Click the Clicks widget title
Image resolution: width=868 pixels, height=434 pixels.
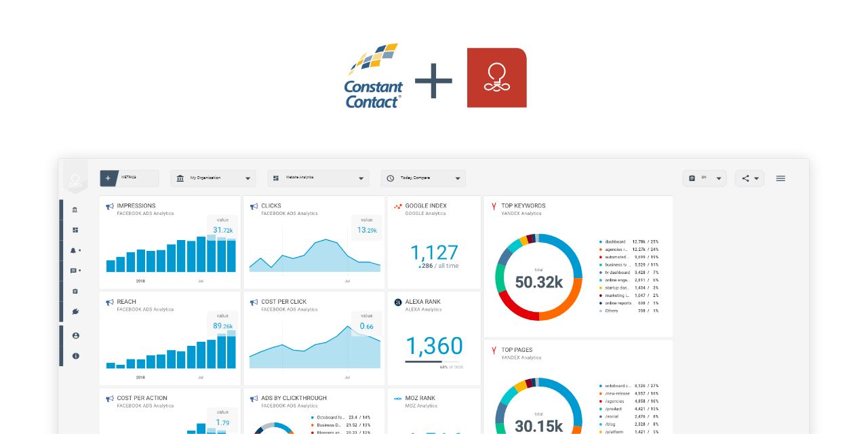click(x=271, y=205)
